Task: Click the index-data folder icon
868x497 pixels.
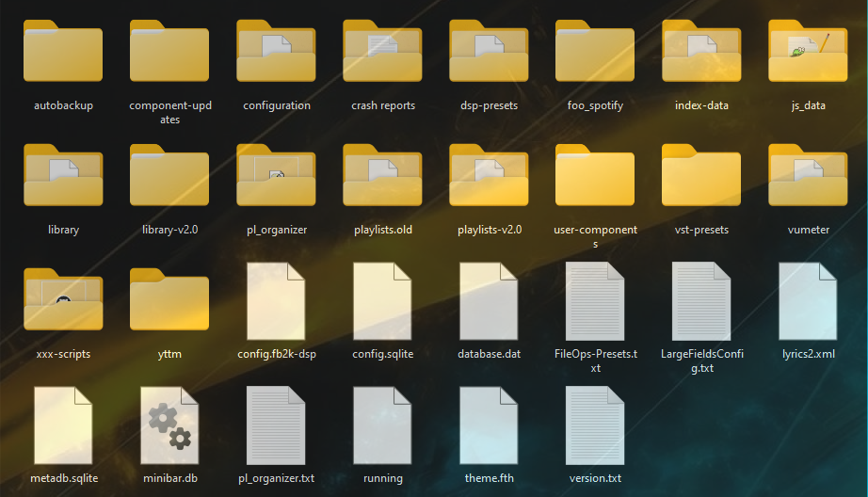Action: point(701,51)
